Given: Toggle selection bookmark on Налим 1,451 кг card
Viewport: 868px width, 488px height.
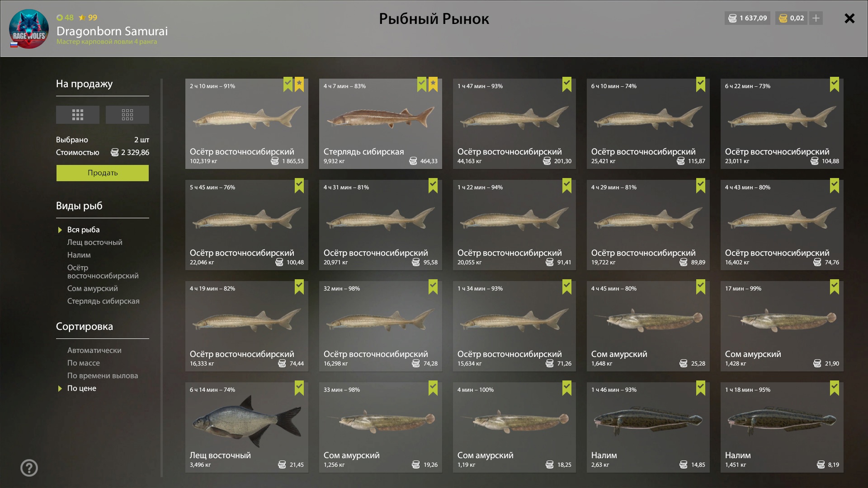Looking at the screenshot, I should (x=835, y=388).
